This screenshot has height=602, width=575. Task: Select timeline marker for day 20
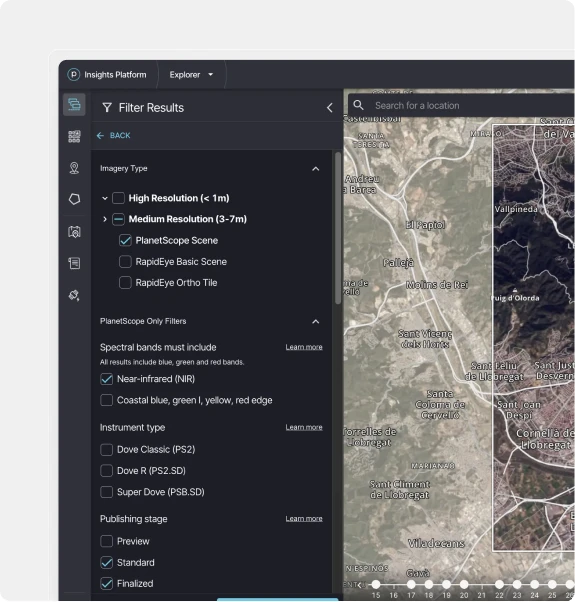point(464,584)
